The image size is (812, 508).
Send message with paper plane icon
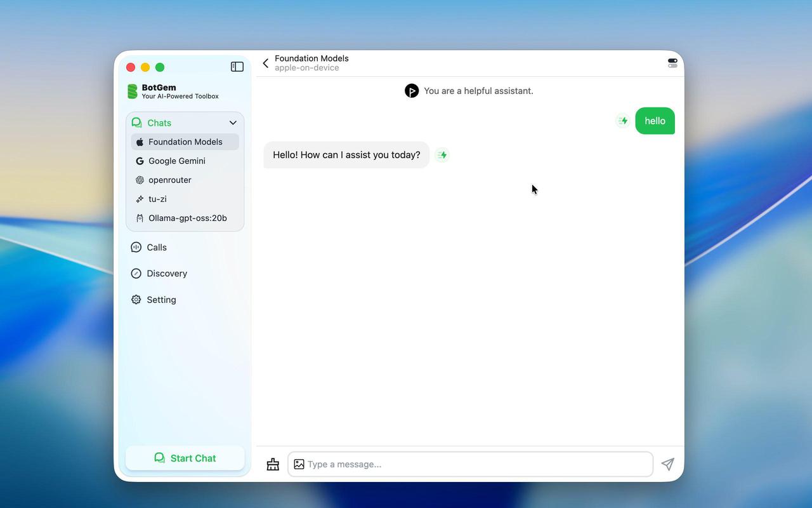[667, 464]
